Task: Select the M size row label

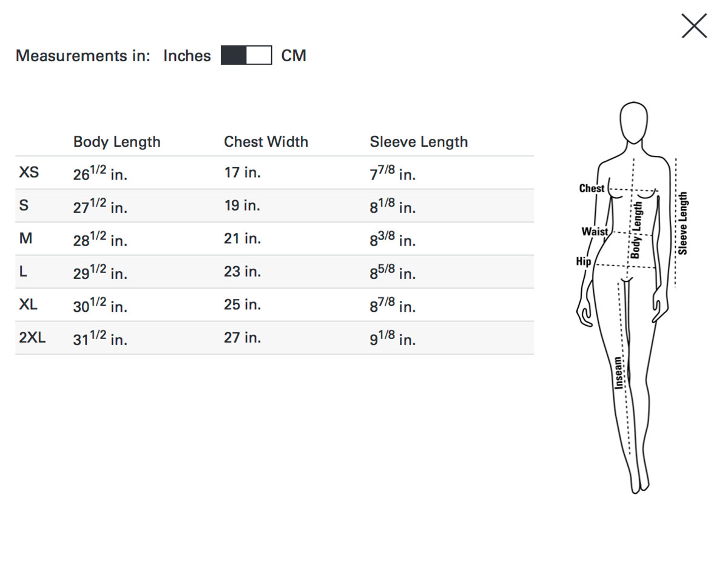Action: (x=25, y=238)
